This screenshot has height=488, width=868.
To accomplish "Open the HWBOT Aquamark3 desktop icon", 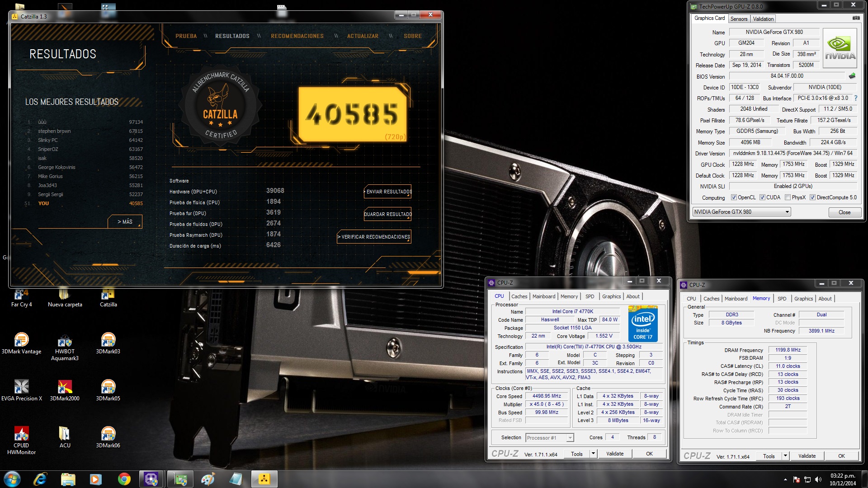I will tap(65, 347).
